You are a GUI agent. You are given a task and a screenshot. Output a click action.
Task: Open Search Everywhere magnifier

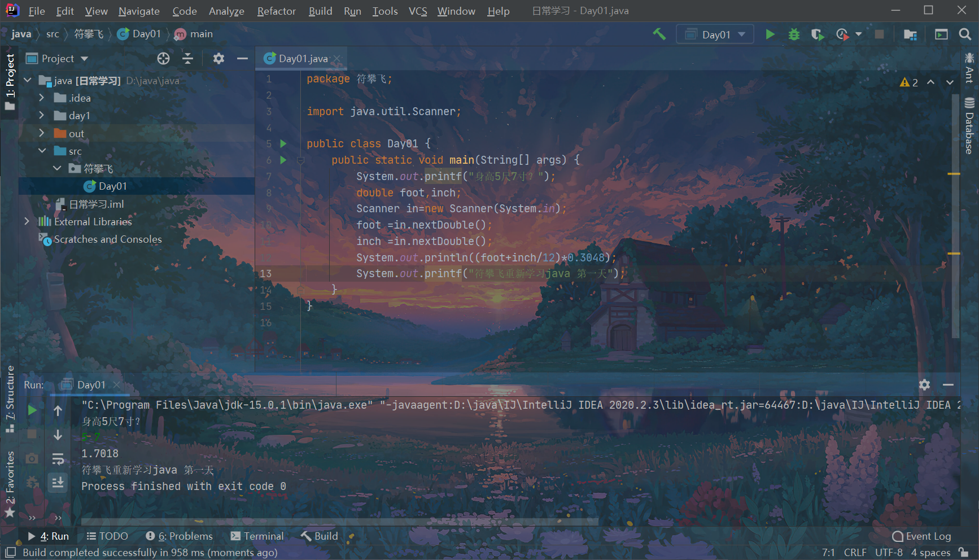click(965, 34)
